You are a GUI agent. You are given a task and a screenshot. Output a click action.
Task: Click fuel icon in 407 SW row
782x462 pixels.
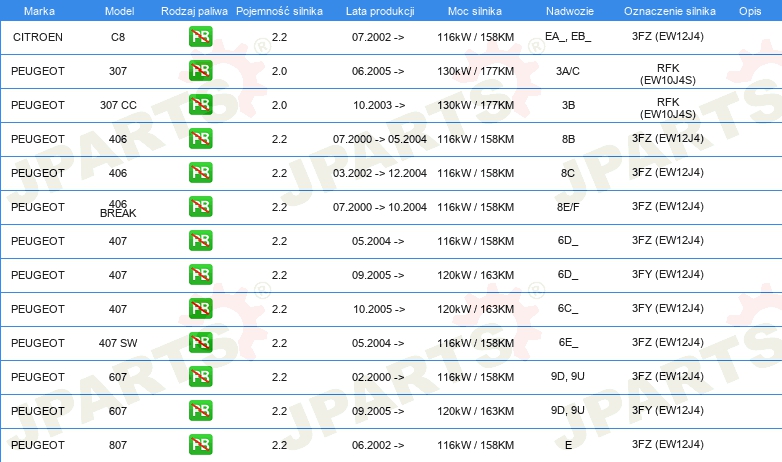[200, 342]
